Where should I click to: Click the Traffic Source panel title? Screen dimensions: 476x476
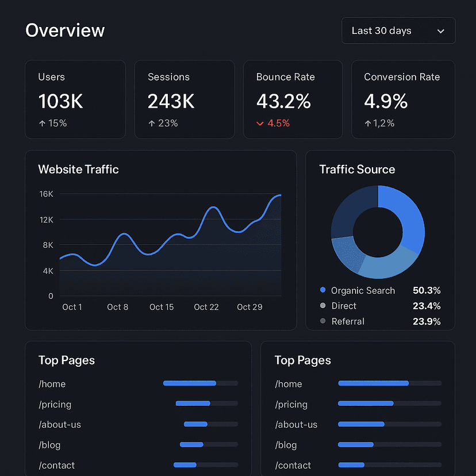point(358,170)
